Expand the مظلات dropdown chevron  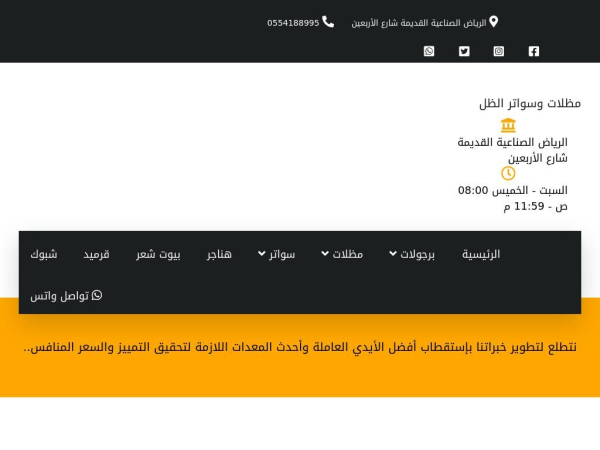click(x=325, y=253)
